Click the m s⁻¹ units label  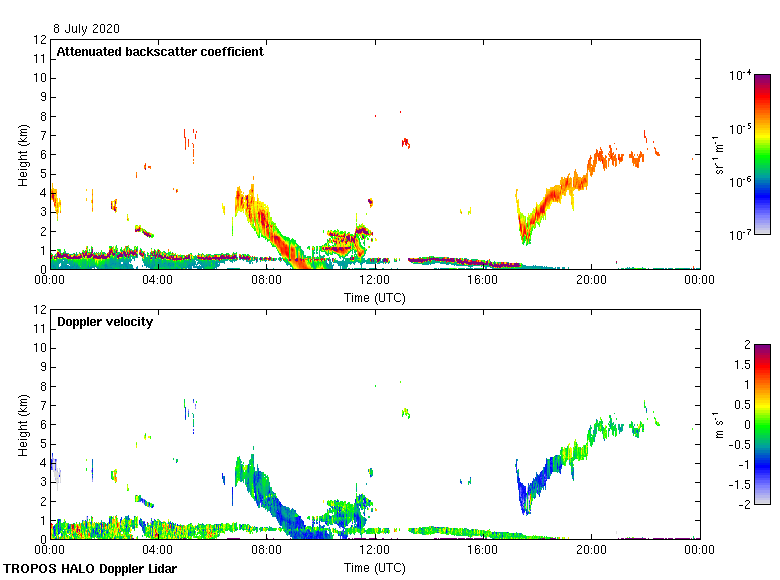click(719, 424)
